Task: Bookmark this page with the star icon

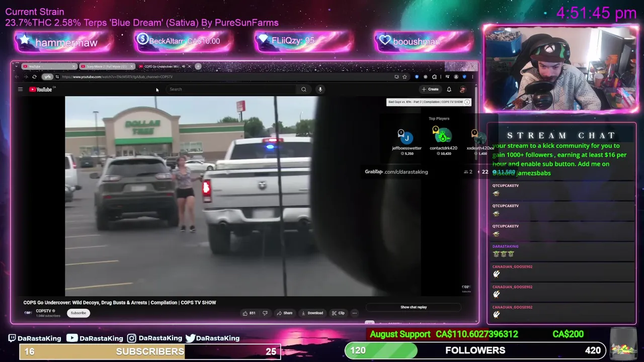Action: click(x=405, y=77)
